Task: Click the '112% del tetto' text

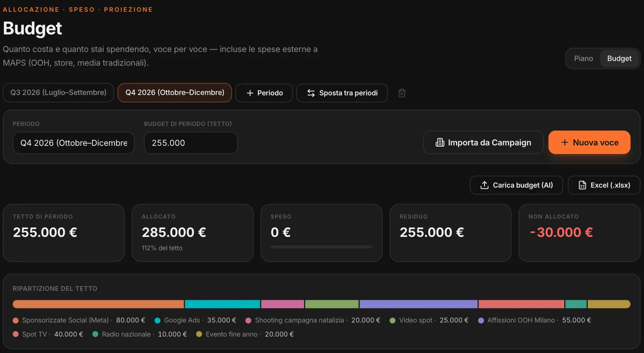Action: click(162, 248)
